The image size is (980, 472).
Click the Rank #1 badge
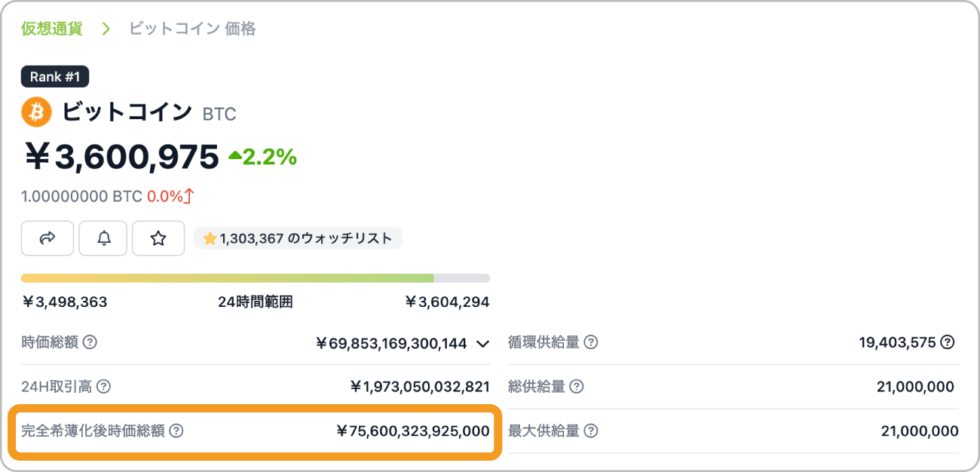(x=55, y=76)
